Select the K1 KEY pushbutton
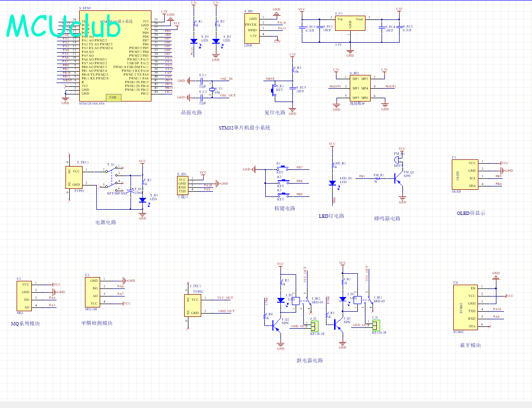532x408 pixels. pyautogui.click(x=282, y=168)
